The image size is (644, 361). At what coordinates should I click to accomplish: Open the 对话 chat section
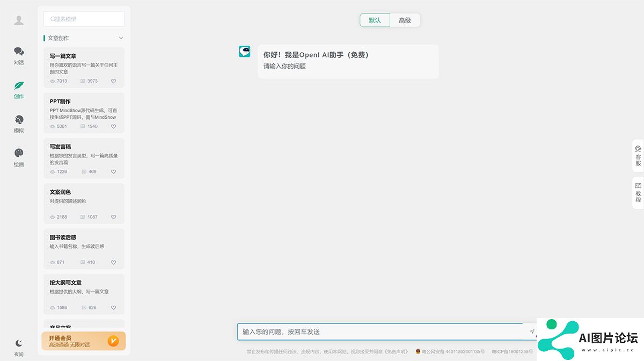[x=19, y=55]
